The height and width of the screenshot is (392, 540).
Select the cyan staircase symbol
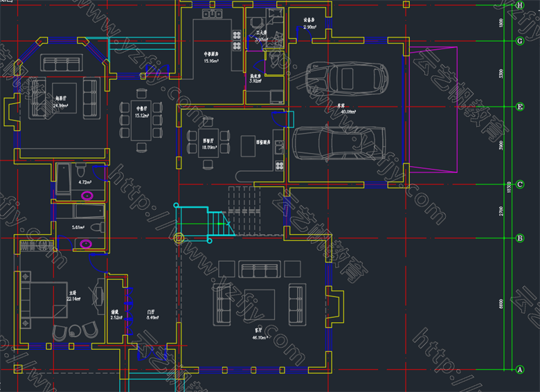coord(204,224)
